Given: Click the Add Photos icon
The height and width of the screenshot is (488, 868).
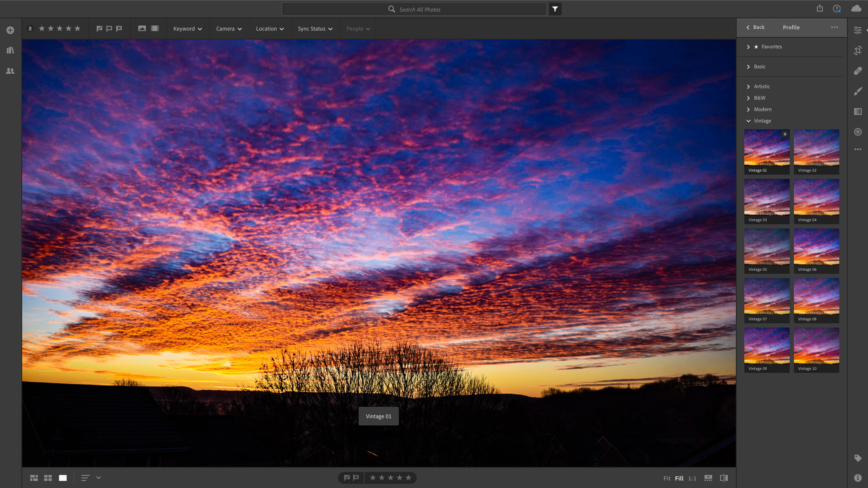Looking at the screenshot, I should (x=10, y=30).
